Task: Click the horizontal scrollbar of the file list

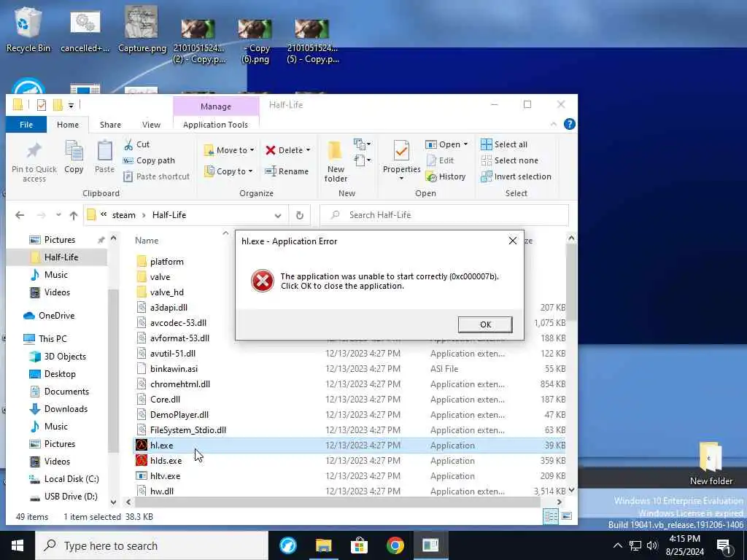Action: 337,502
